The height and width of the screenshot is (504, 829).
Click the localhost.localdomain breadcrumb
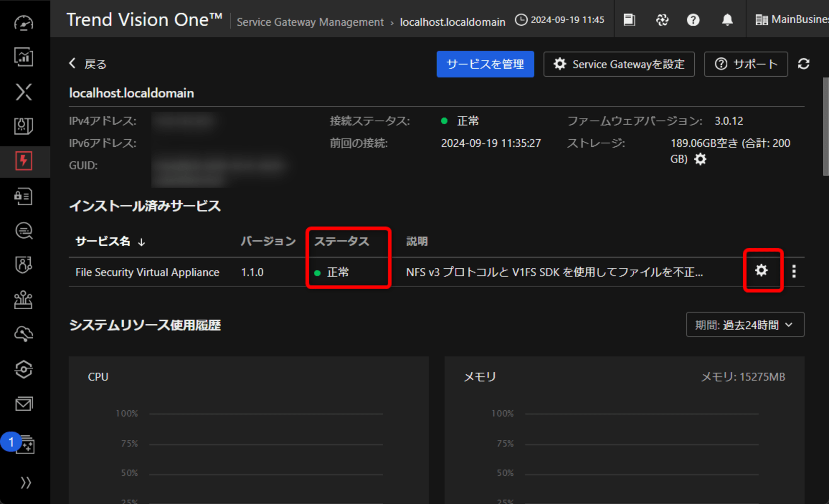point(453,22)
